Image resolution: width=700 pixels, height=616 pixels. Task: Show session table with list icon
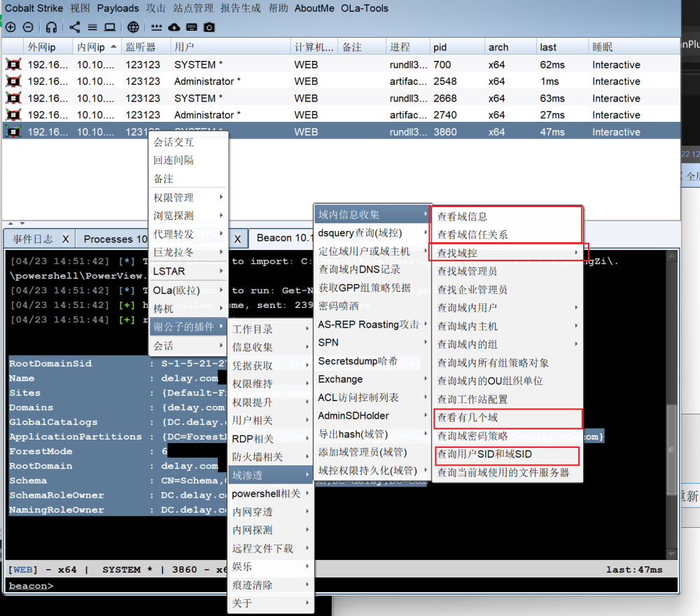pyautogui.click(x=92, y=27)
